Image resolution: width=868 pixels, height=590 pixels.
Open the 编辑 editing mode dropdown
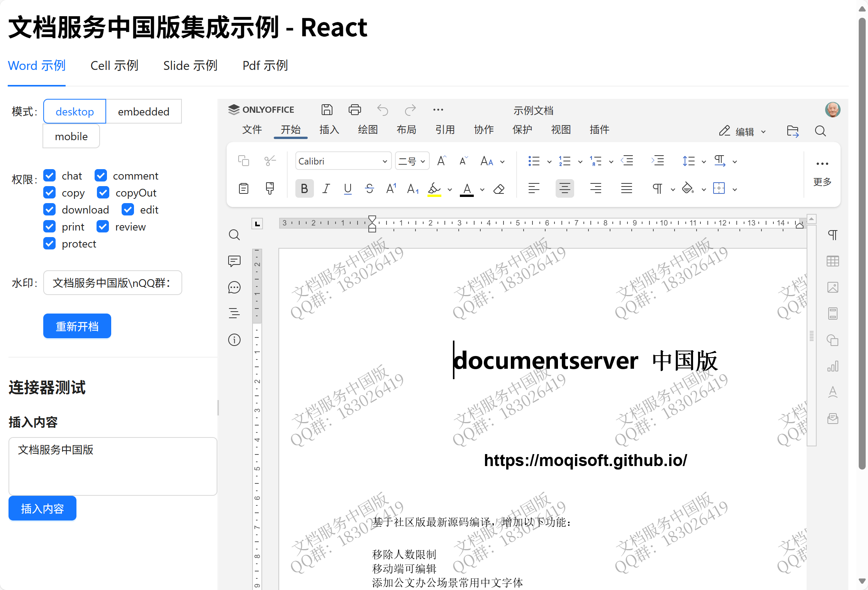click(x=743, y=132)
